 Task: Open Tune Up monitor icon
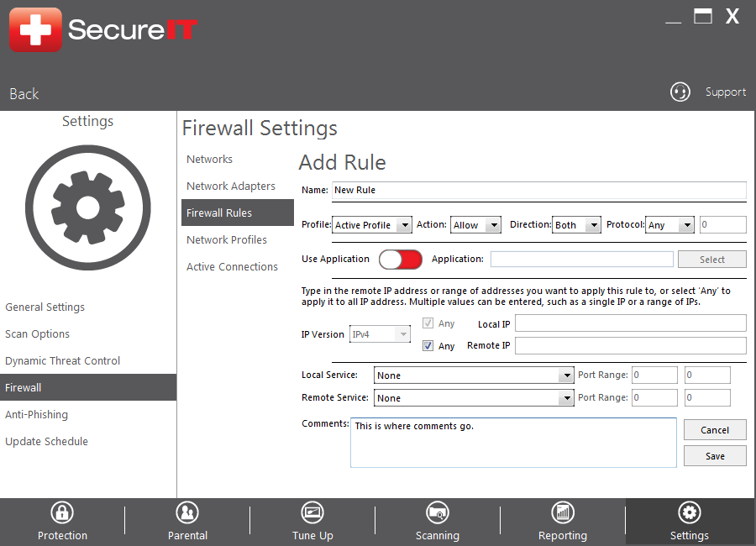pyautogui.click(x=312, y=512)
